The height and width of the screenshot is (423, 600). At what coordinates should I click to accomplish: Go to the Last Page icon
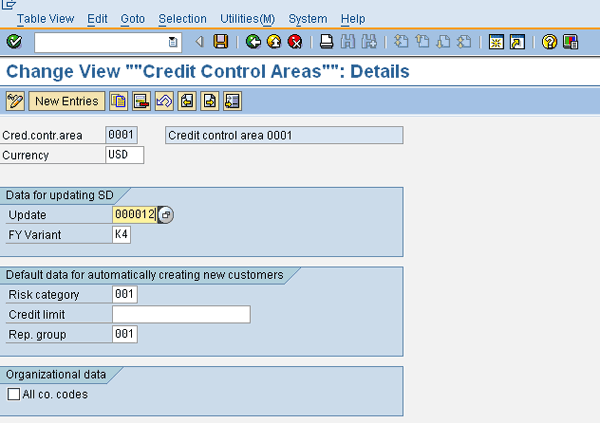pos(464,41)
